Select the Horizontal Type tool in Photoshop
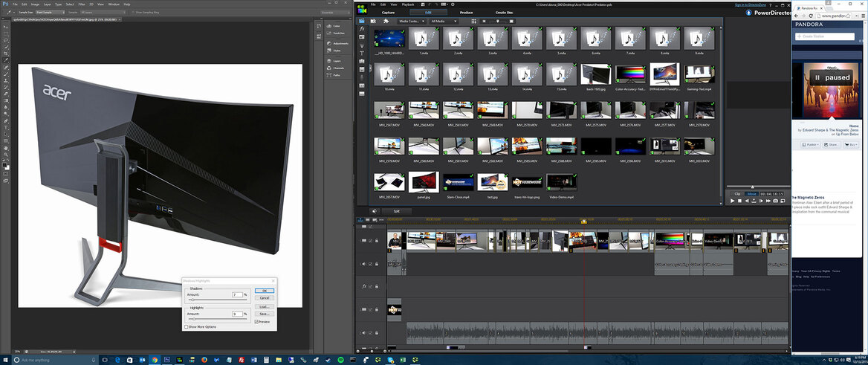The height and width of the screenshot is (365, 868). [5, 127]
